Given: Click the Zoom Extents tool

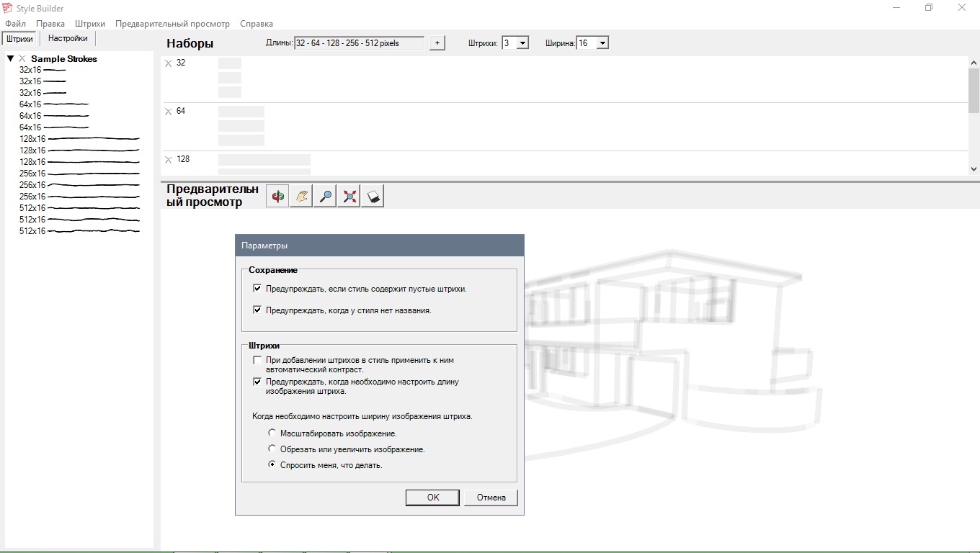Looking at the screenshot, I should click(x=349, y=196).
